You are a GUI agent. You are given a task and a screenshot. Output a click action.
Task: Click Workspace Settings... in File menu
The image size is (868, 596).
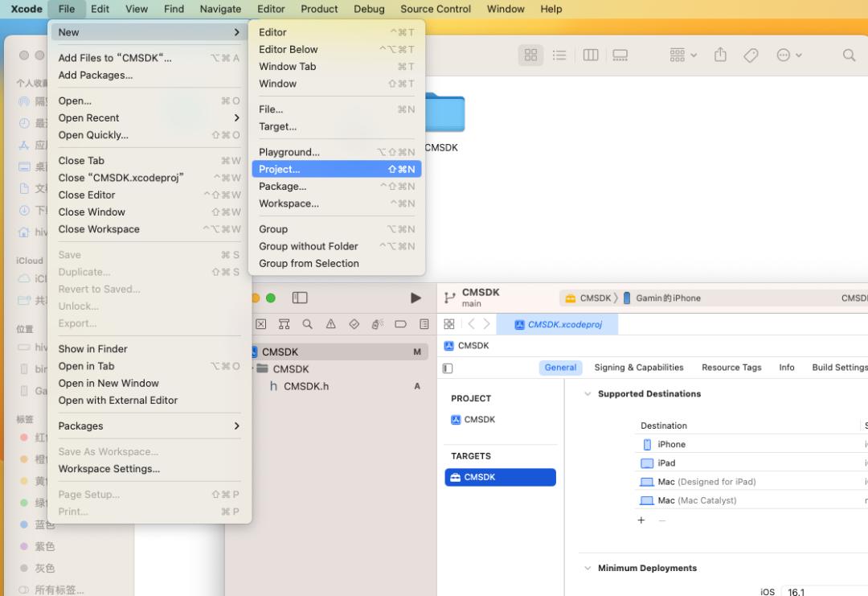(149, 469)
